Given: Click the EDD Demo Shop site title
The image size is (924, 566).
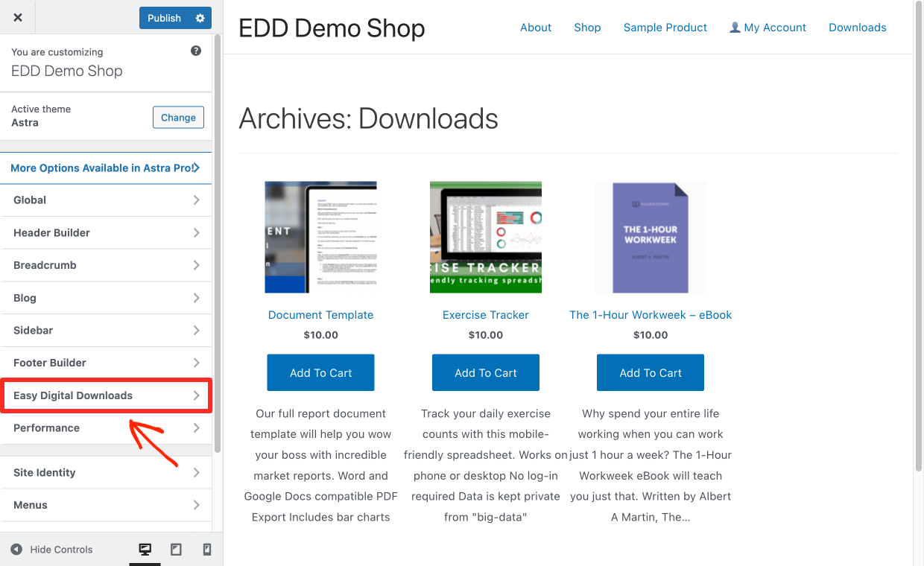Looking at the screenshot, I should point(332,28).
